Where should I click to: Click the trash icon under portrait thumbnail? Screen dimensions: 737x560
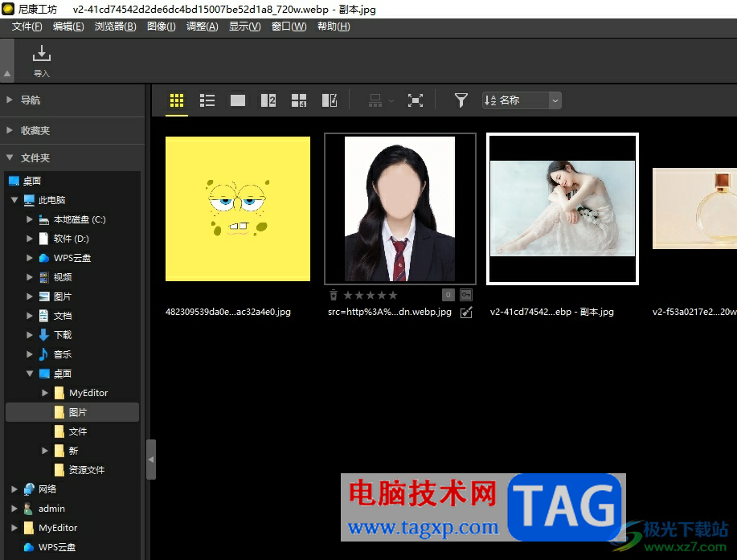coord(334,295)
